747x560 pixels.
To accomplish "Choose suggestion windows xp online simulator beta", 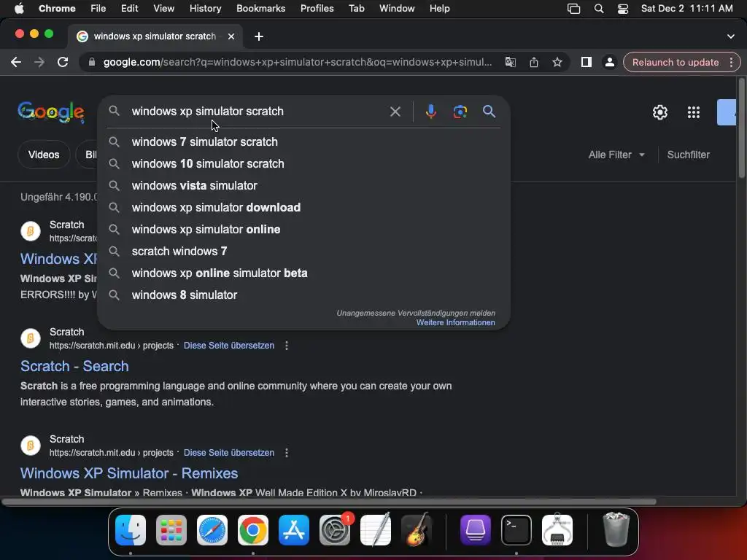I will 303,273.
